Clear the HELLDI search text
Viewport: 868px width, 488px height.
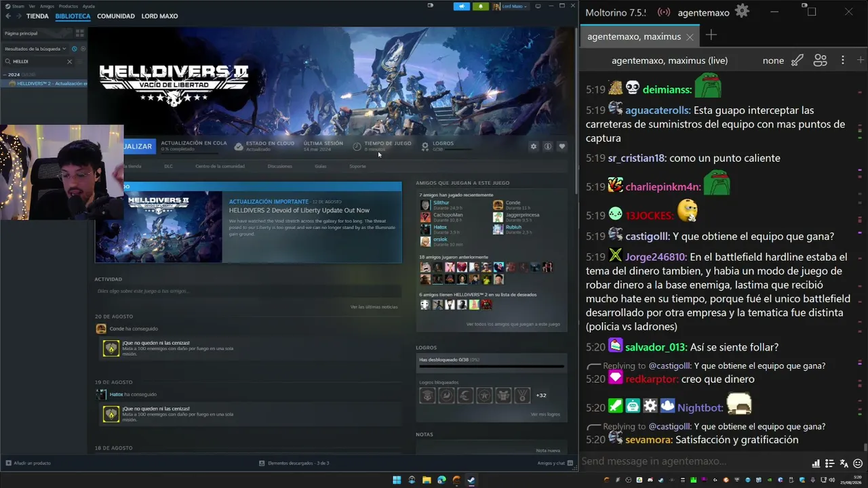[69, 62]
